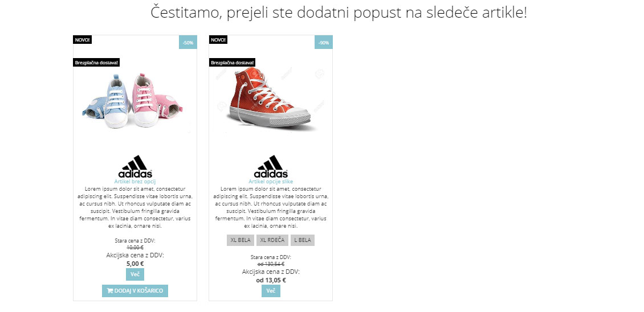Click Več button under the 5,00 € price
The width and height of the screenshot is (644, 312).
(x=135, y=274)
